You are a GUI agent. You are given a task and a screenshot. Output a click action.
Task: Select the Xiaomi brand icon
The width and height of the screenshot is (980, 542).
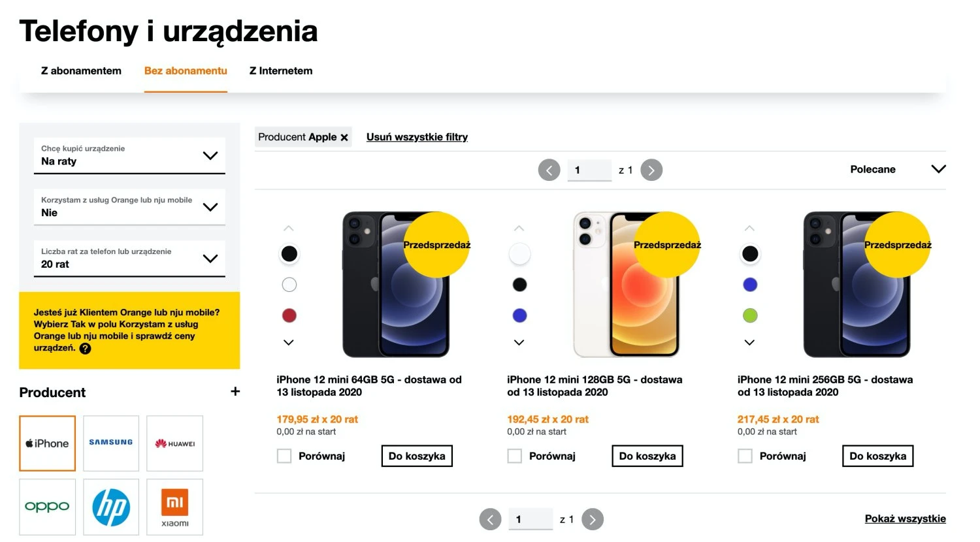pyautogui.click(x=174, y=507)
